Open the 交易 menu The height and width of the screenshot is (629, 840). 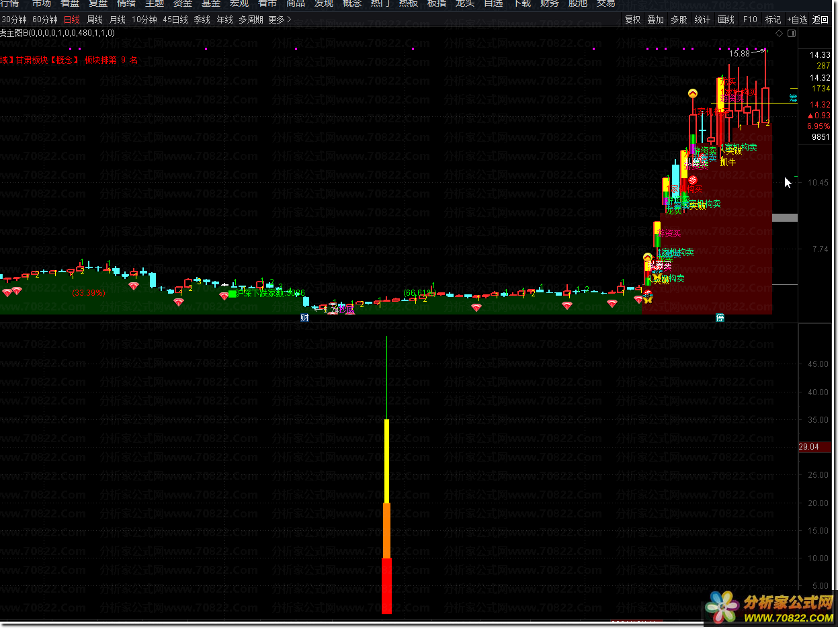[x=606, y=3]
